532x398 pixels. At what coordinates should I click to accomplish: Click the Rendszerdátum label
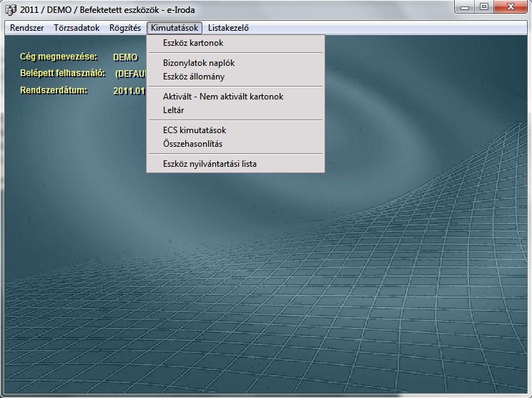pos(54,90)
